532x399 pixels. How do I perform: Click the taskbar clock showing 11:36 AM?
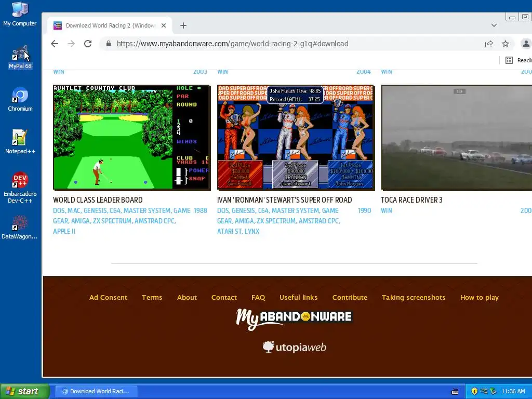(513, 391)
